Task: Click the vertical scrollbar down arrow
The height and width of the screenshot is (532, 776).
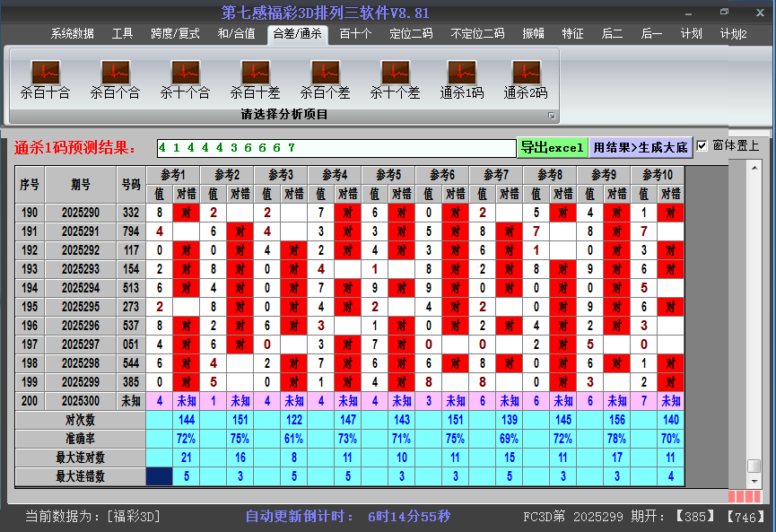Action: (x=754, y=480)
